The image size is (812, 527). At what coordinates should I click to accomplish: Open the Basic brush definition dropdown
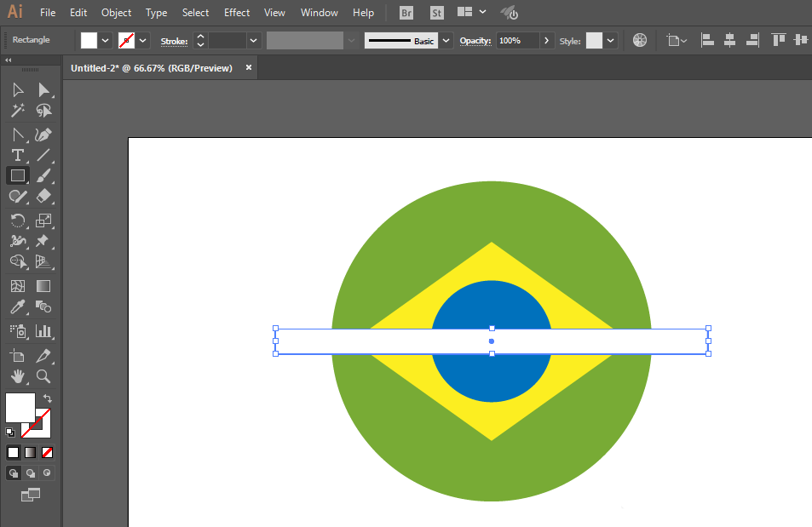click(446, 40)
